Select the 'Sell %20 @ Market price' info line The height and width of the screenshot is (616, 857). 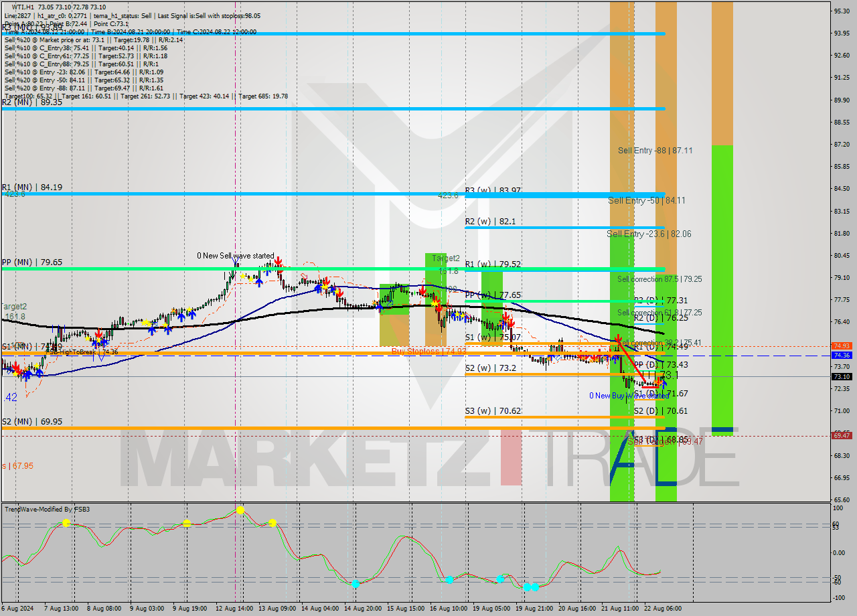pyautogui.click(x=94, y=40)
